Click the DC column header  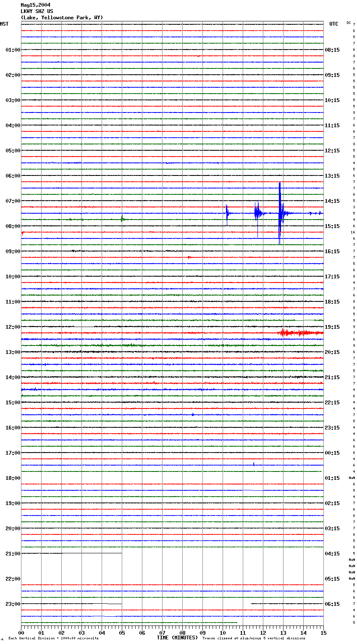click(x=349, y=23)
